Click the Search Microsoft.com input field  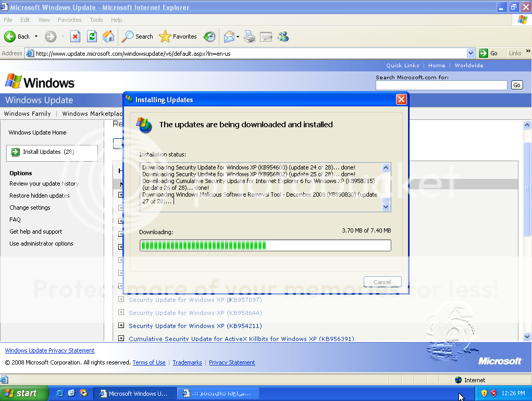[441, 85]
